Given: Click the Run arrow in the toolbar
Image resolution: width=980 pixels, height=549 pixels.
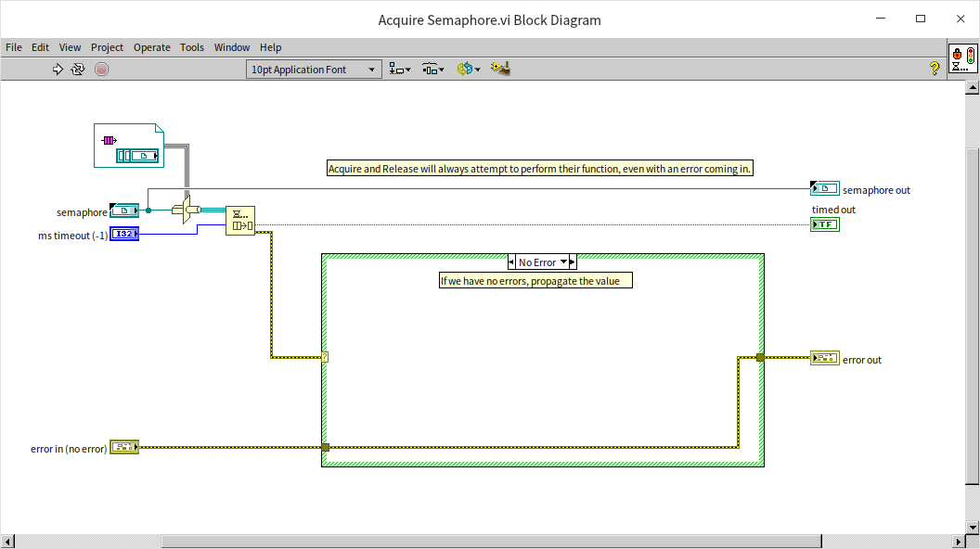Looking at the screenshot, I should 57,69.
